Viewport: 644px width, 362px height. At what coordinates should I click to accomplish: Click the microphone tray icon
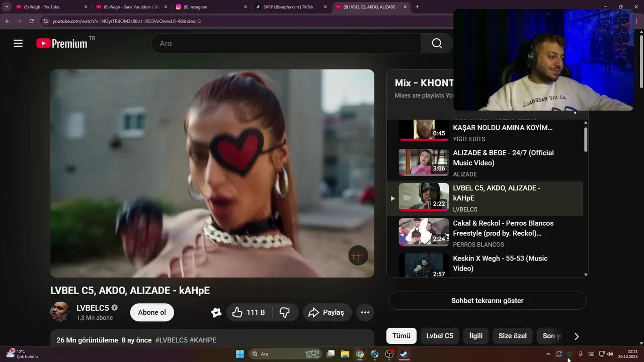[581, 354]
